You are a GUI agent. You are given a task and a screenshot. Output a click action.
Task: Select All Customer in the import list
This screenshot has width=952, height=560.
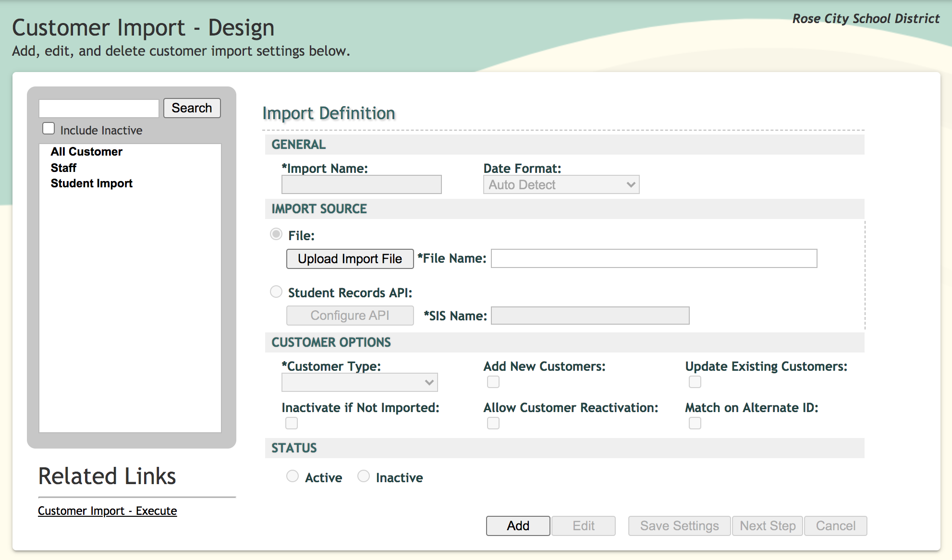pyautogui.click(x=86, y=152)
